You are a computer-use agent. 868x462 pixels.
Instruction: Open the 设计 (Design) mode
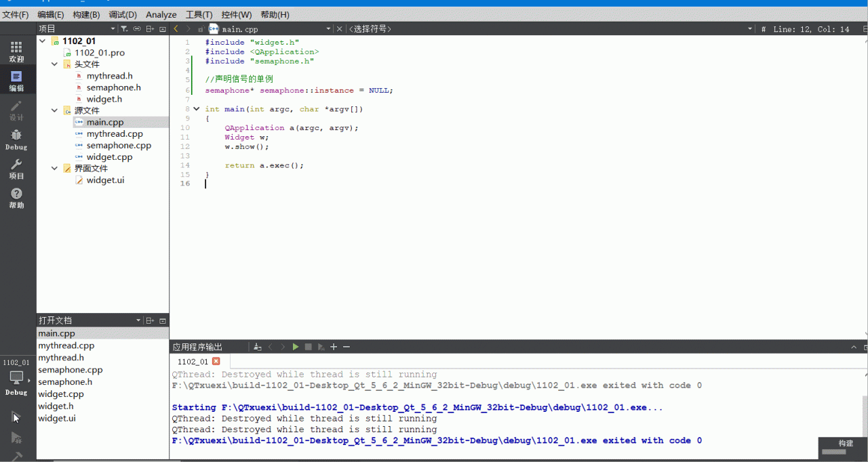[x=16, y=110]
